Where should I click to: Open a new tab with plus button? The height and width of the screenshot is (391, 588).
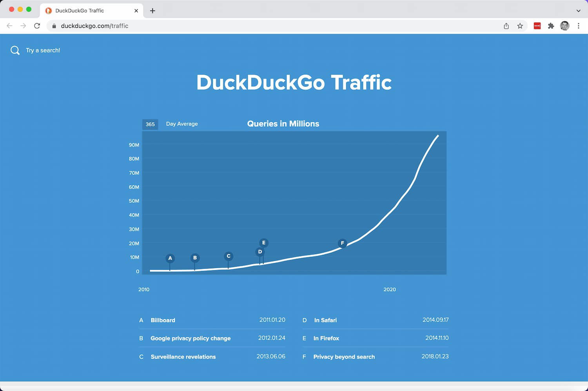click(152, 11)
